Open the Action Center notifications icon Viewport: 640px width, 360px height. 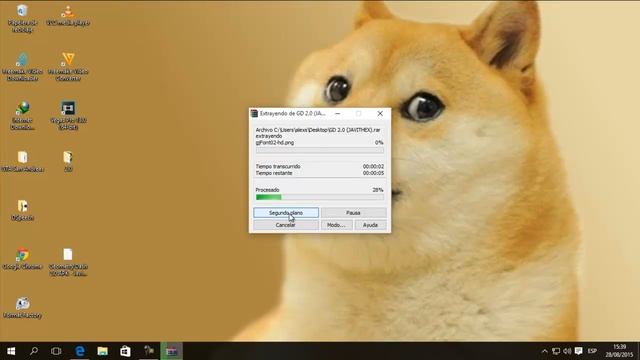[x=579, y=351]
